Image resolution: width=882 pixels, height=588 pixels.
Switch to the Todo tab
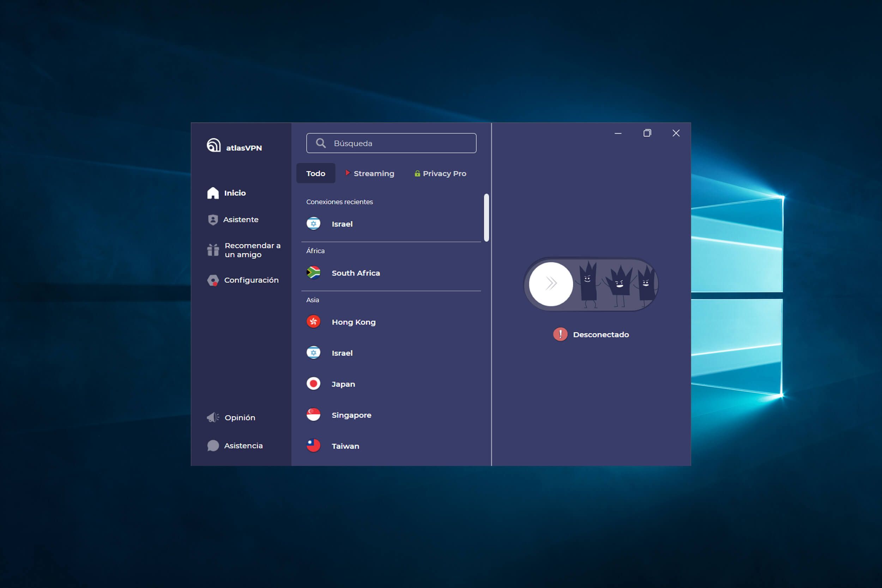click(316, 173)
